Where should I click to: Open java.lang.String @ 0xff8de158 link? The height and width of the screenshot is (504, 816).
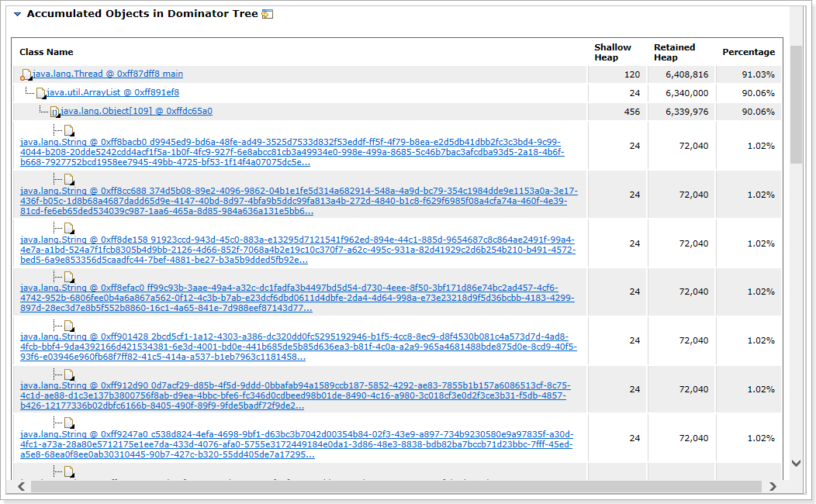tap(298, 250)
